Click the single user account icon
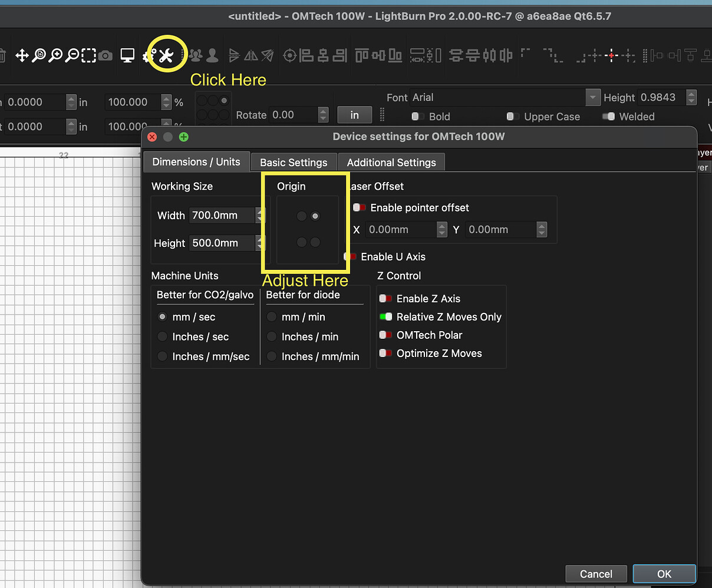This screenshot has width=712, height=588. 212,55
